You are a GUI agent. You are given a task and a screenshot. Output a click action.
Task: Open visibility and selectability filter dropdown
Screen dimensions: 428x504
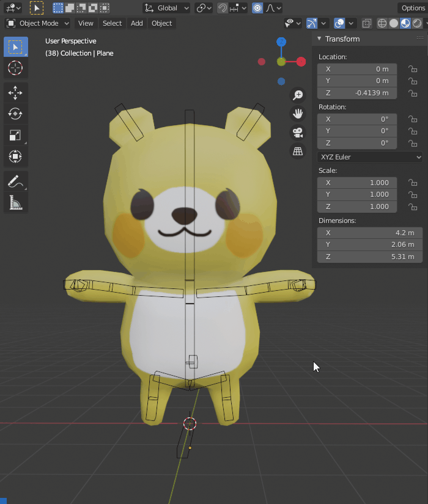click(293, 23)
